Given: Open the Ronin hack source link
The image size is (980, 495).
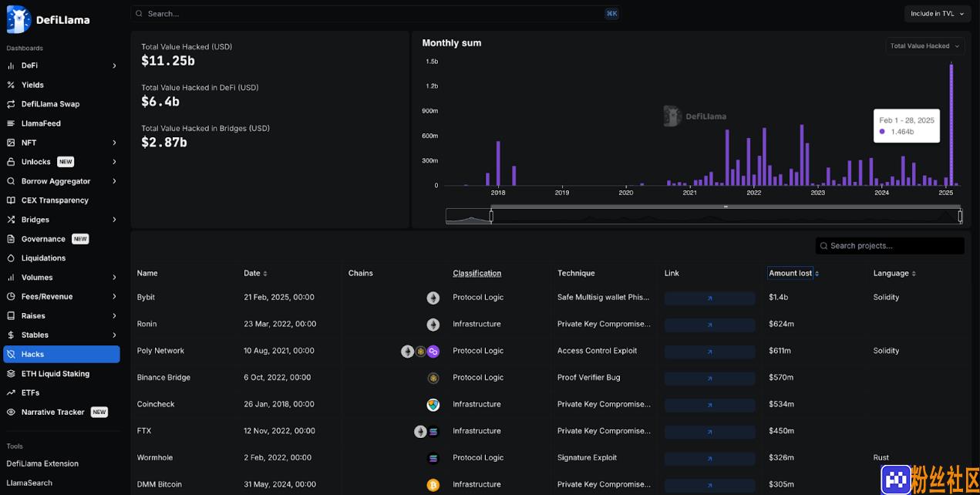Looking at the screenshot, I should (709, 325).
